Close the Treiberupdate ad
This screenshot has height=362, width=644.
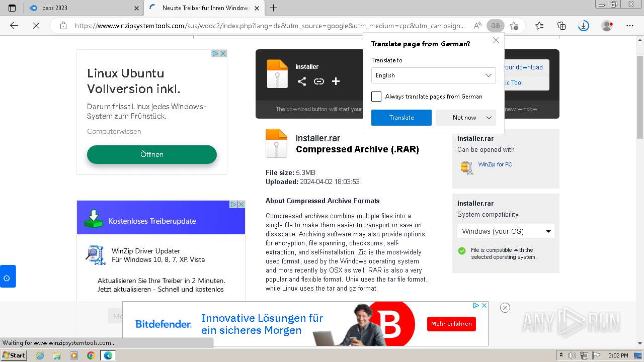click(x=241, y=204)
